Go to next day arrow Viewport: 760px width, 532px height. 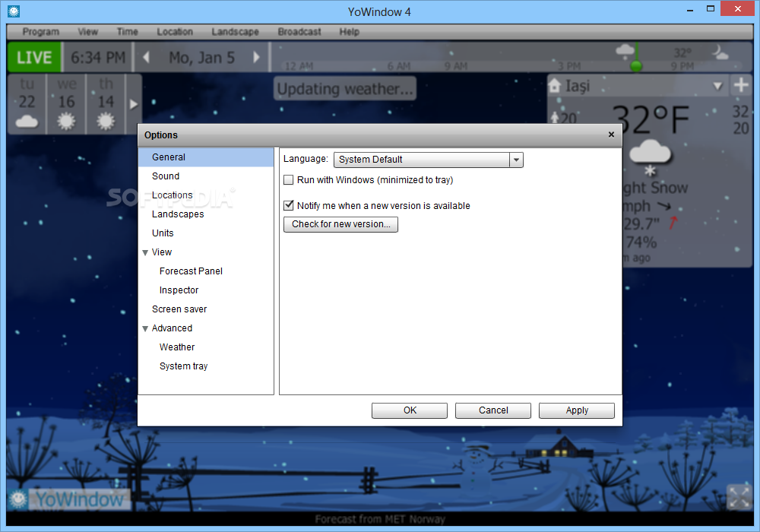click(256, 57)
